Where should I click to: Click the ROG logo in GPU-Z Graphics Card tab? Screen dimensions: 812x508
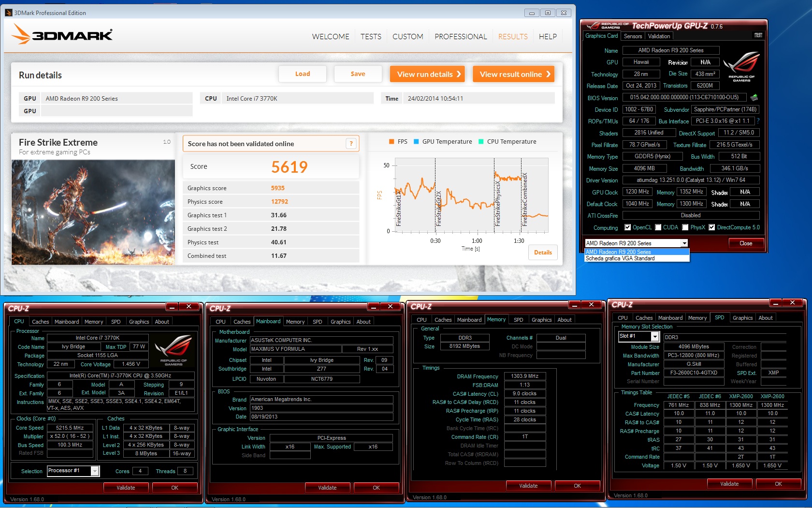pos(741,67)
